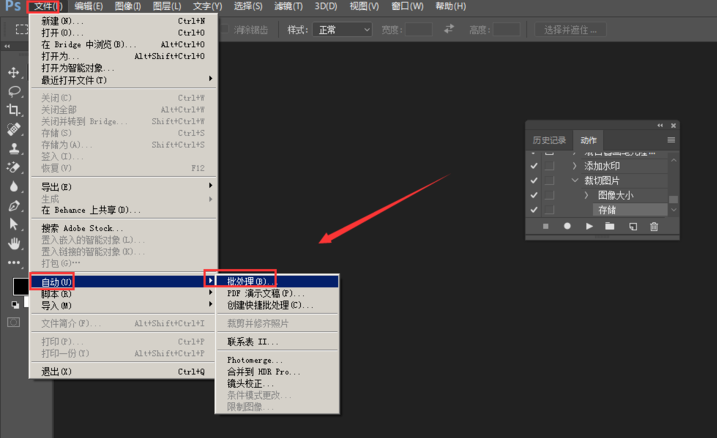Select the Background Eraser tool

click(x=14, y=167)
